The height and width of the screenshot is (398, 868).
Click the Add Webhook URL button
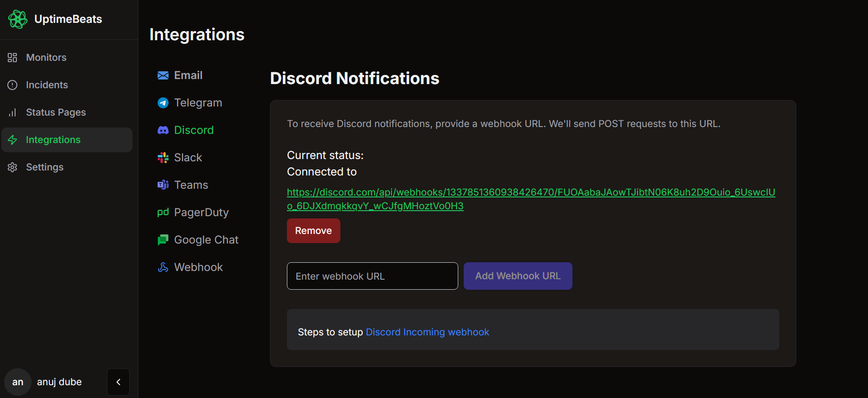[518, 276]
